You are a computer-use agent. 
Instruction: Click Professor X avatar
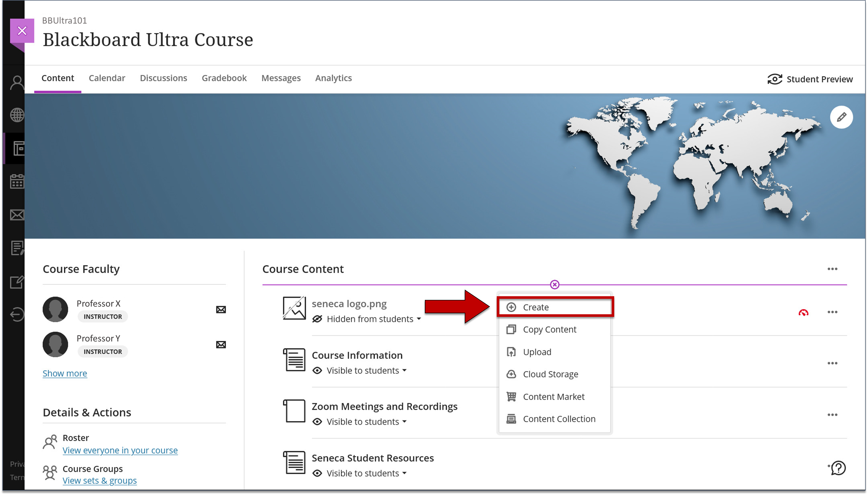[55, 309]
